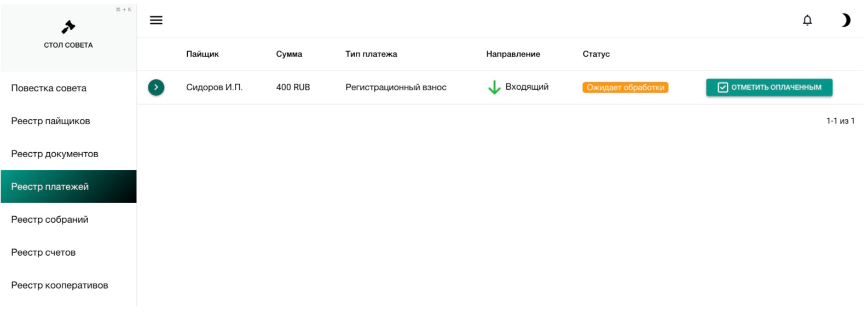Open Повестка совета in the sidebar

pos(49,88)
